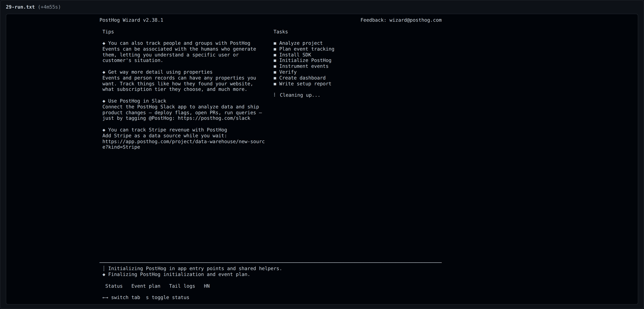Click the 'Create dashboard' task text
Image resolution: width=644 pixels, height=309 pixels.
pos(302,78)
